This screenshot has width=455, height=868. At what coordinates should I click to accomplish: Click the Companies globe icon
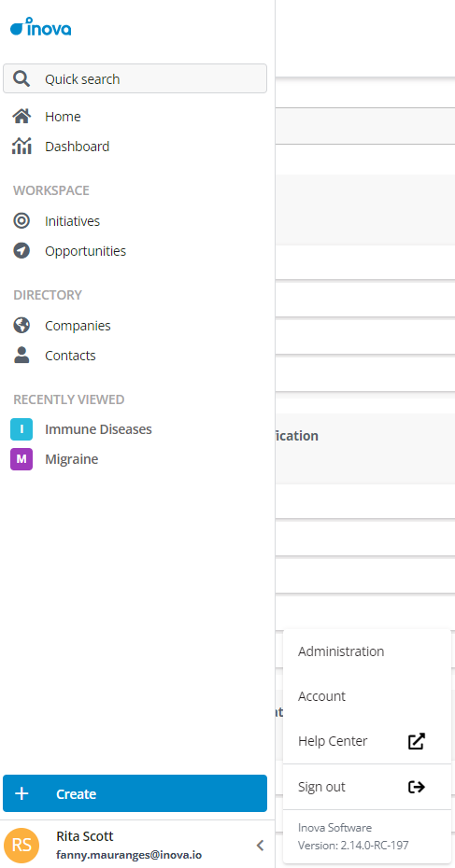click(21, 326)
